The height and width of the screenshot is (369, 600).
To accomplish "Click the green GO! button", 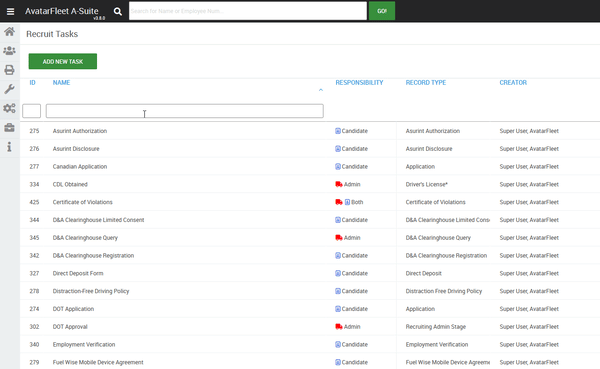I will point(382,11).
